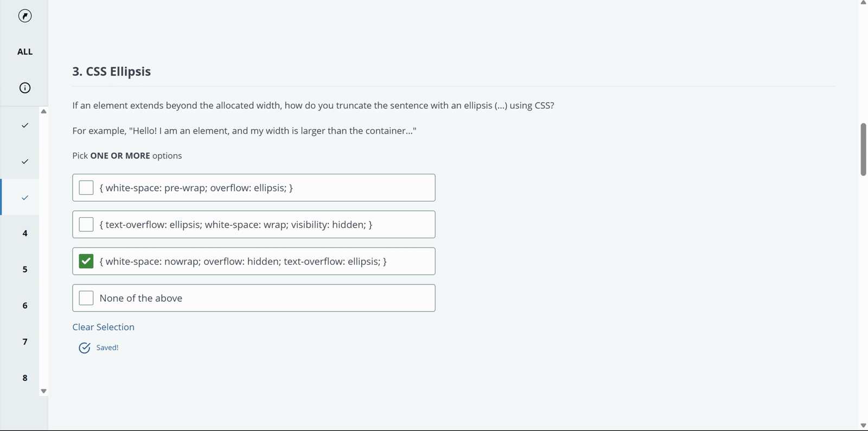Screen dimensions: 868x431
Task: Navigate to question 6
Action: tap(25, 306)
